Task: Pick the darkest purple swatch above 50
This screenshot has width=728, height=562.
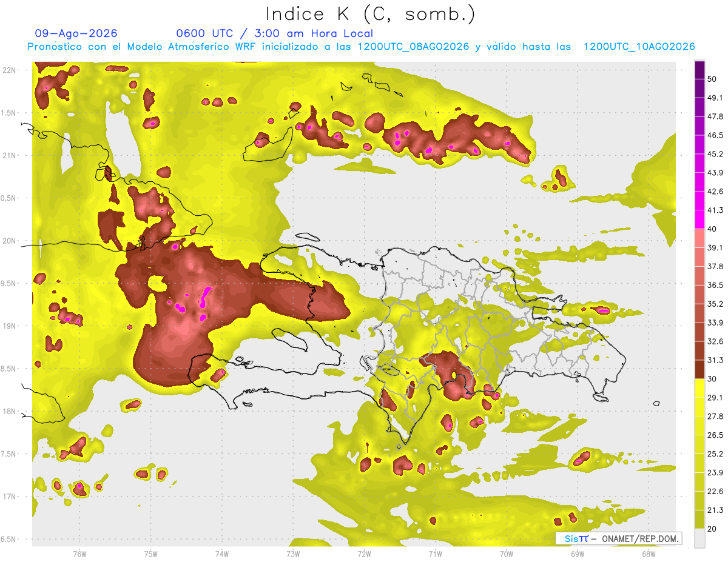Action: [x=699, y=70]
